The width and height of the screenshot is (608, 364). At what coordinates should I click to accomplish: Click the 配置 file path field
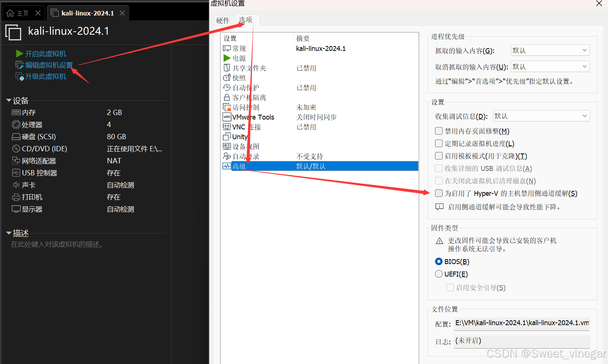[x=522, y=323]
